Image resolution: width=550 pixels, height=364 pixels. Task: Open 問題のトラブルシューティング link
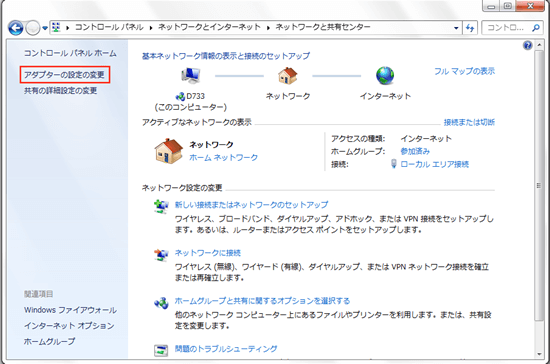tap(226, 349)
